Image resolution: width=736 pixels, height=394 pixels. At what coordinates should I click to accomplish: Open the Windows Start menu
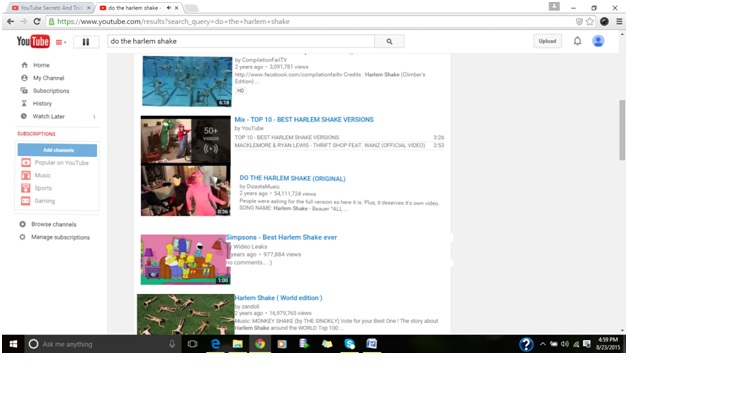pyautogui.click(x=13, y=344)
